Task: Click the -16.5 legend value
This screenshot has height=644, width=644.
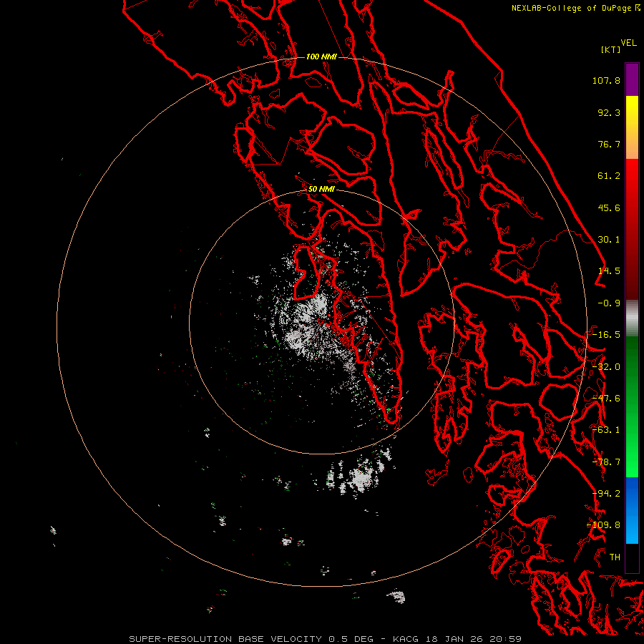Action: pyautogui.click(x=606, y=335)
